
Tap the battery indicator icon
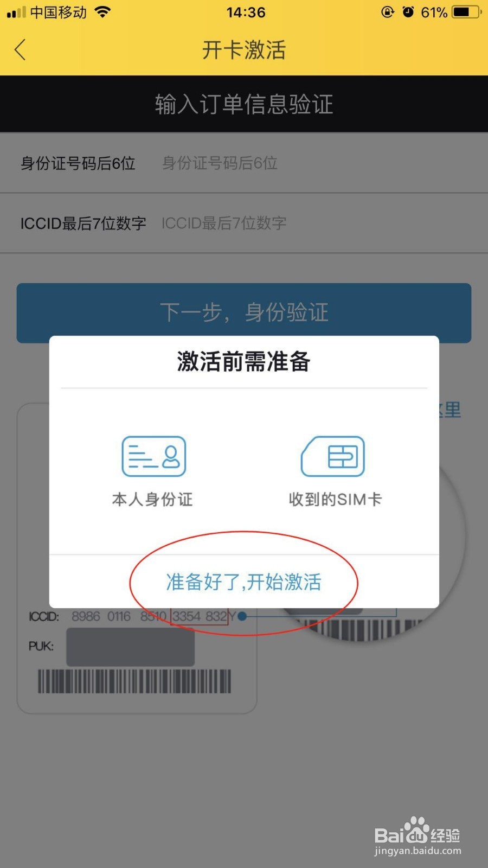click(x=467, y=12)
